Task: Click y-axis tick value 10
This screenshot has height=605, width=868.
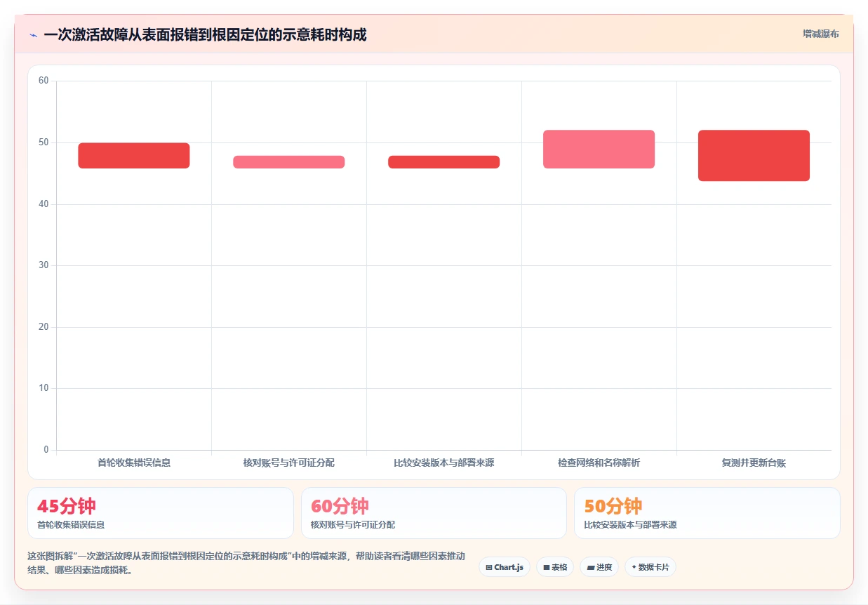Action: coord(44,388)
